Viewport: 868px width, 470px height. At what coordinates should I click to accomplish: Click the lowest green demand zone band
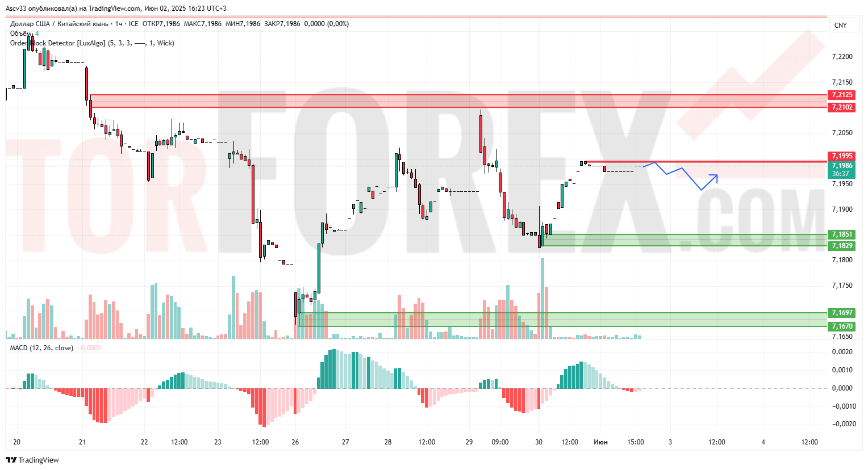(x=568, y=320)
